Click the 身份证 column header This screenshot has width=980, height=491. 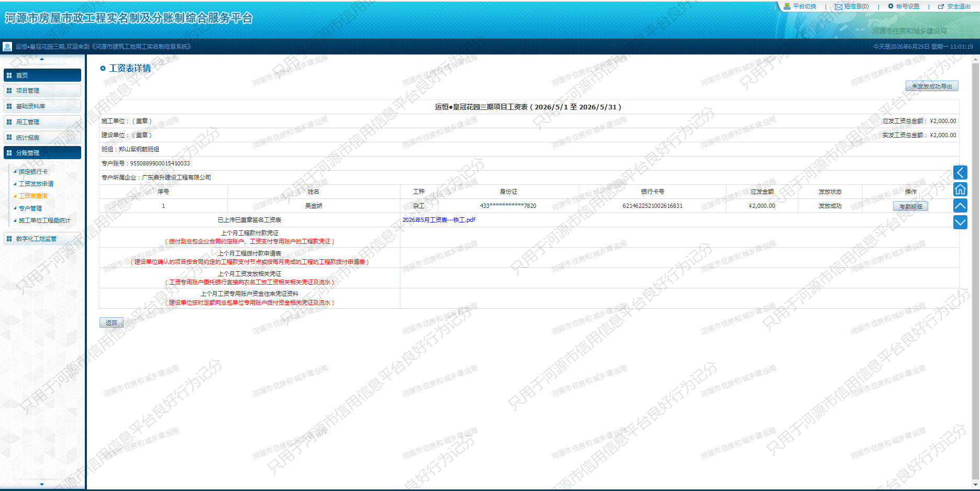coord(508,192)
